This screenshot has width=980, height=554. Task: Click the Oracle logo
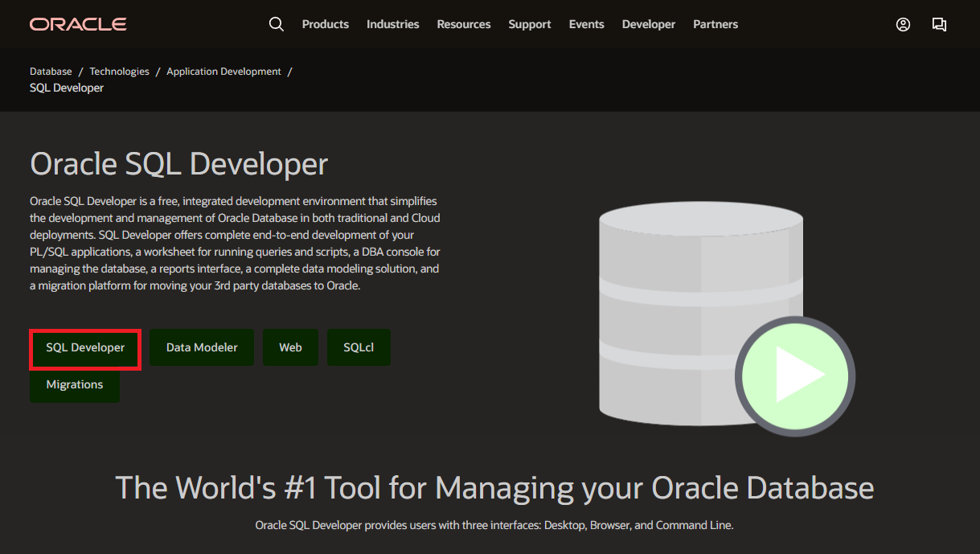[78, 24]
